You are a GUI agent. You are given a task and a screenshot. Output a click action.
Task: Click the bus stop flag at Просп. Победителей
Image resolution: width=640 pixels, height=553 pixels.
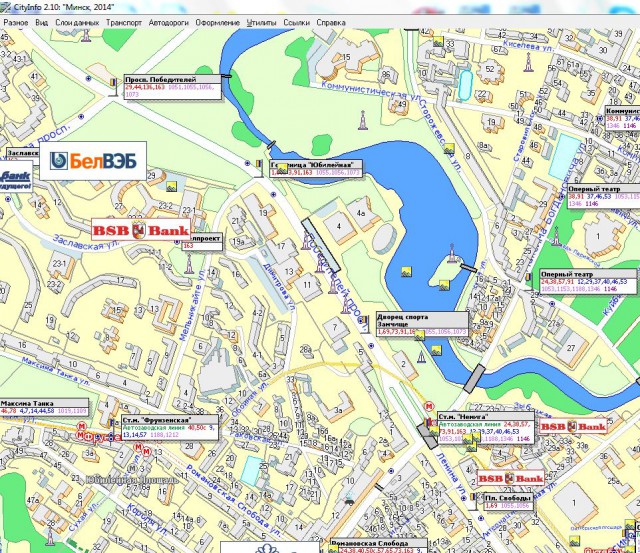[113, 87]
